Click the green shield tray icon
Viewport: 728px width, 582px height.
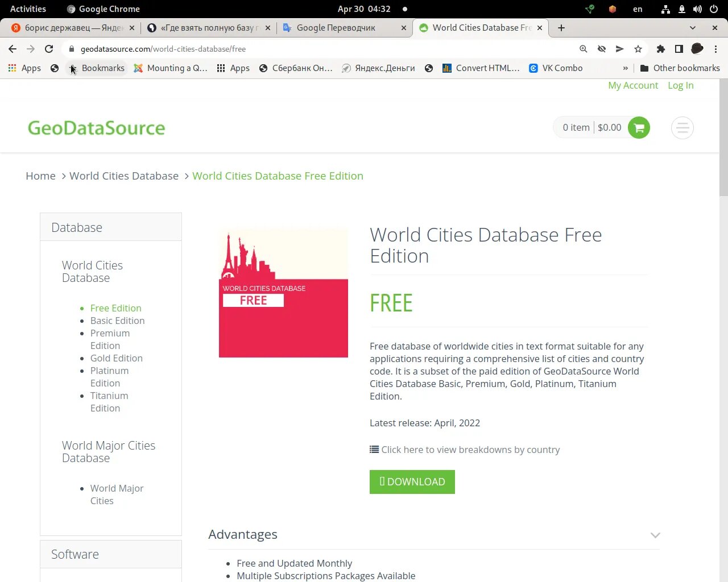click(590, 9)
